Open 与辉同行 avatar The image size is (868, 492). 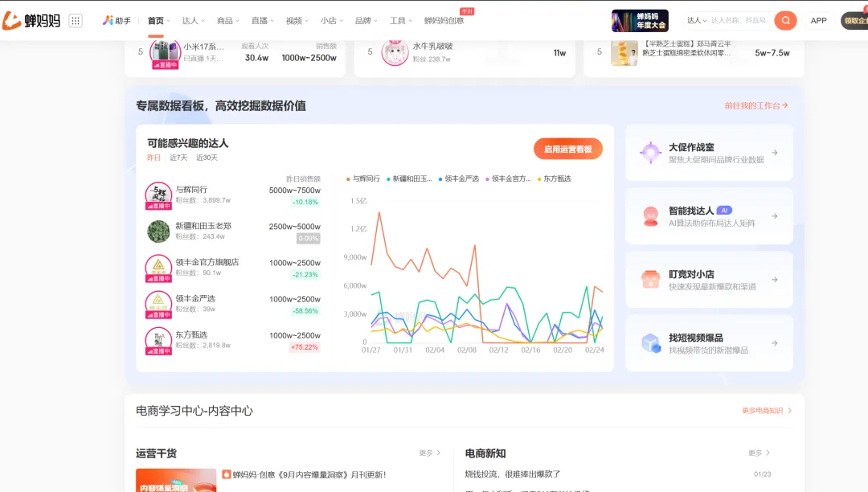(158, 195)
